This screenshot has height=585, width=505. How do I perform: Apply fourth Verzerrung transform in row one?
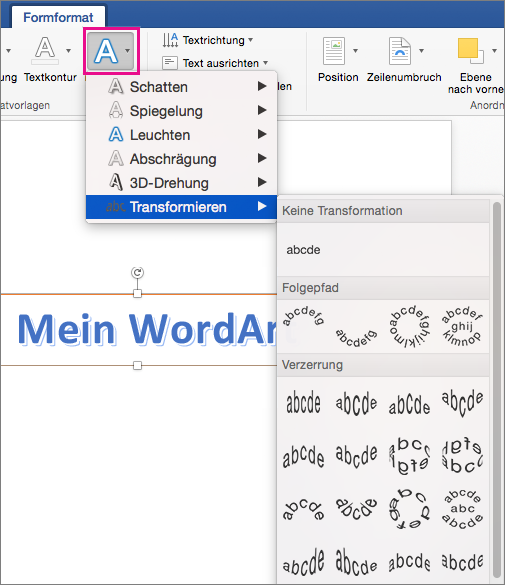click(462, 403)
